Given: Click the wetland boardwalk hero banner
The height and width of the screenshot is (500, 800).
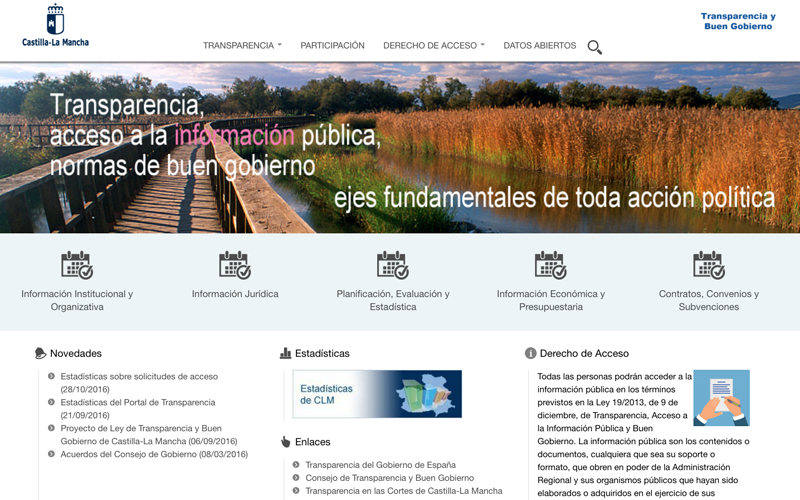Looking at the screenshot, I should (x=400, y=148).
